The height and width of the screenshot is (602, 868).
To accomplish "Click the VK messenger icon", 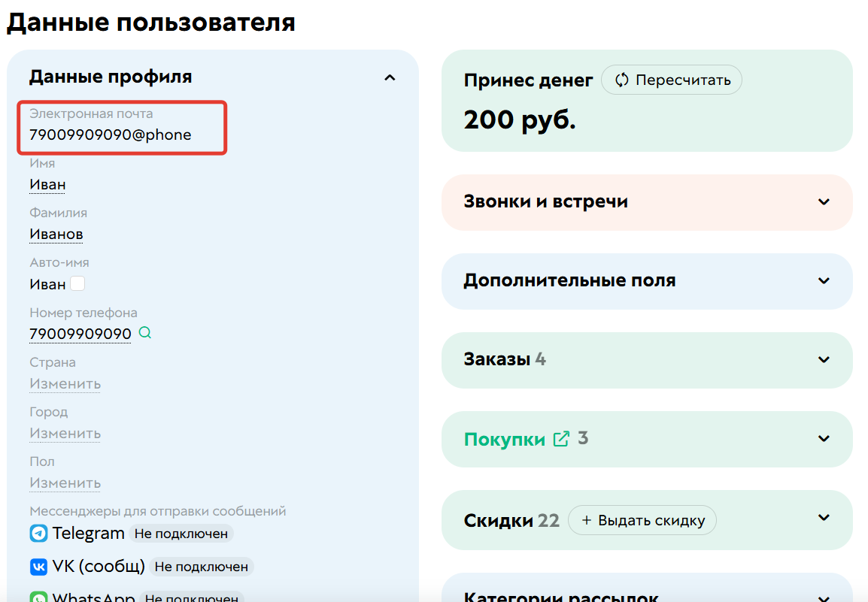I will point(38,567).
